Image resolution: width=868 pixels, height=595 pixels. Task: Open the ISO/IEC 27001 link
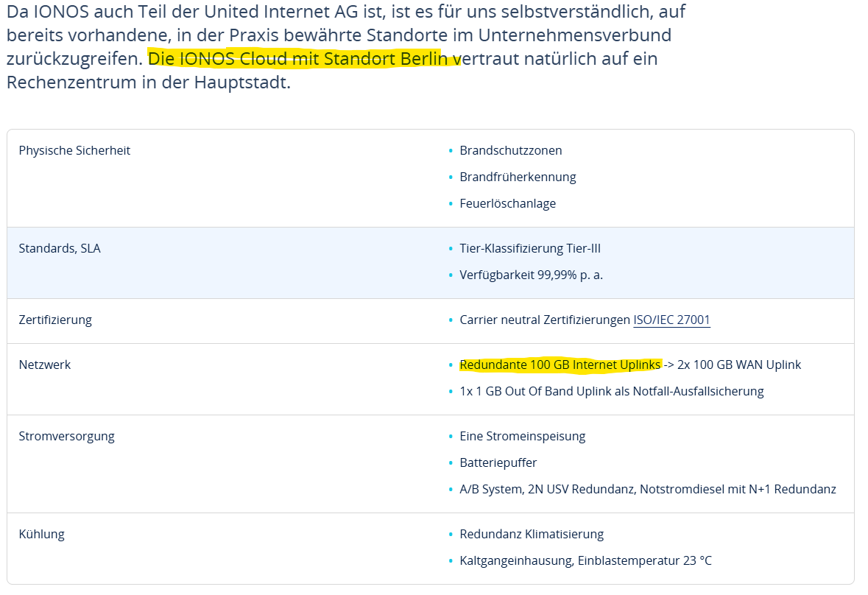671,320
